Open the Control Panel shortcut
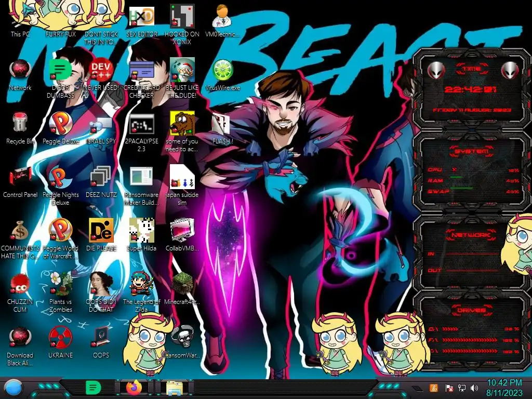The image size is (532, 399). click(x=20, y=182)
